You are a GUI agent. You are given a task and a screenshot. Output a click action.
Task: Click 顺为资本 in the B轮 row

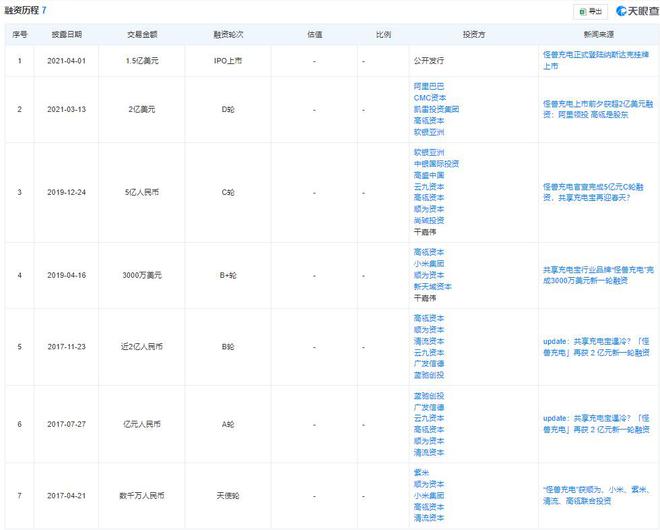pos(428,329)
